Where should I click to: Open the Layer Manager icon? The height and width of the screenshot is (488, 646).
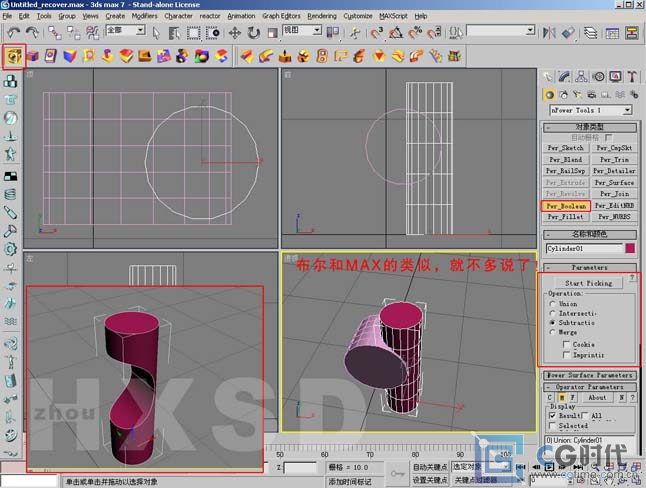pos(590,33)
